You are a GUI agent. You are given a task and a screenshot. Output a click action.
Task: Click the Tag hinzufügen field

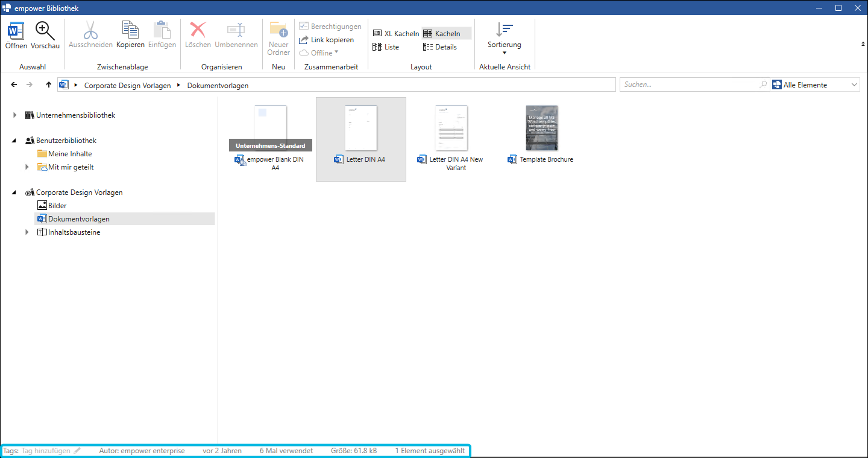pos(46,451)
